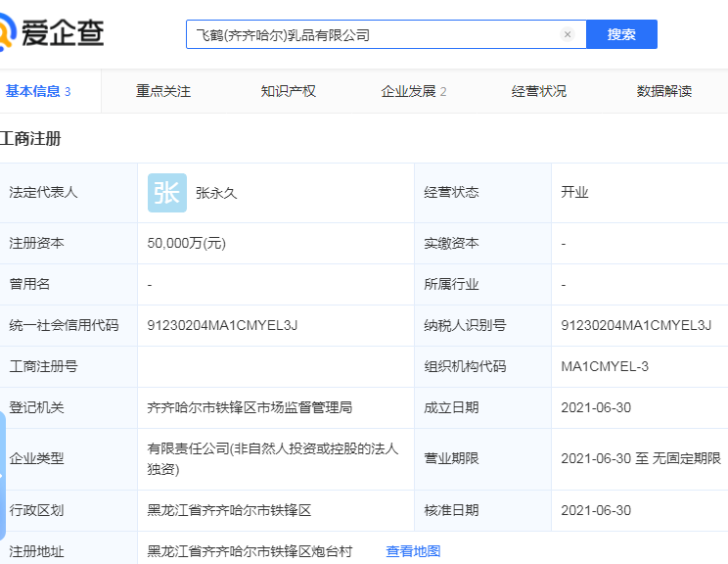Click the 注册资本 label cell
Image resolution: width=728 pixels, height=564 pixels.
click(68, 244)
